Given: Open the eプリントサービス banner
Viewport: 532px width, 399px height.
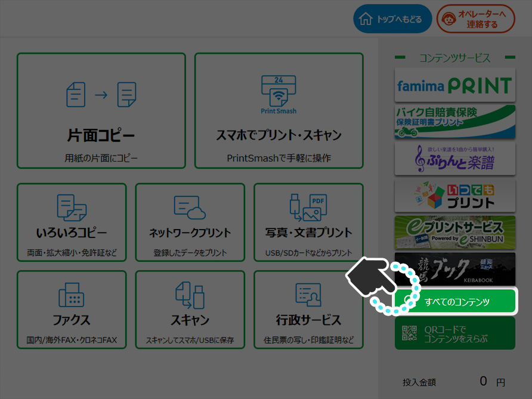Looking at the screenshot, I should [454, 232].
